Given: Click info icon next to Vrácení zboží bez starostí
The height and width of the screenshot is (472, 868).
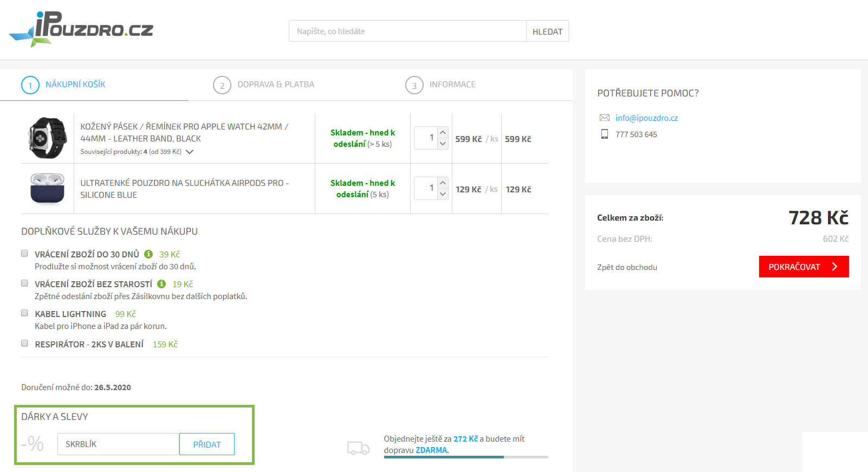Looking at the screenshot, I should (161, 284).
